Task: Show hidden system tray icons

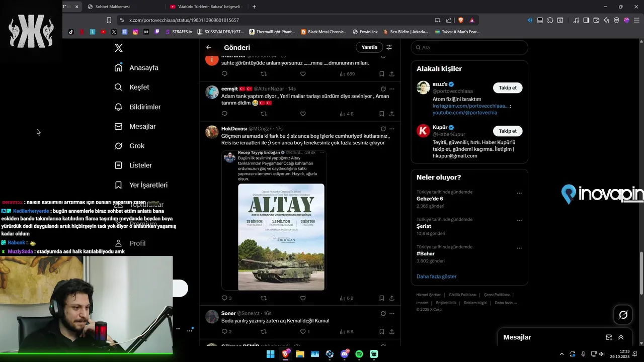Action: coord(561,354)
